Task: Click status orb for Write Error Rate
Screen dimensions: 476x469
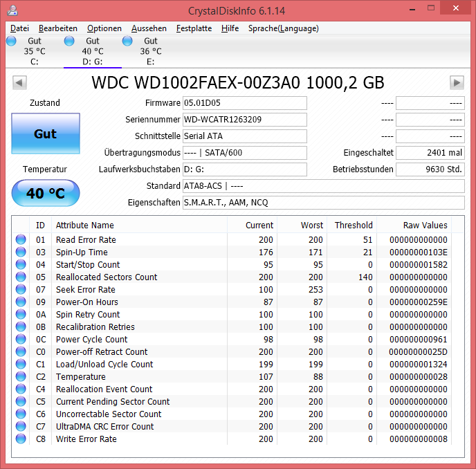Action: click(x=21, y=439)
